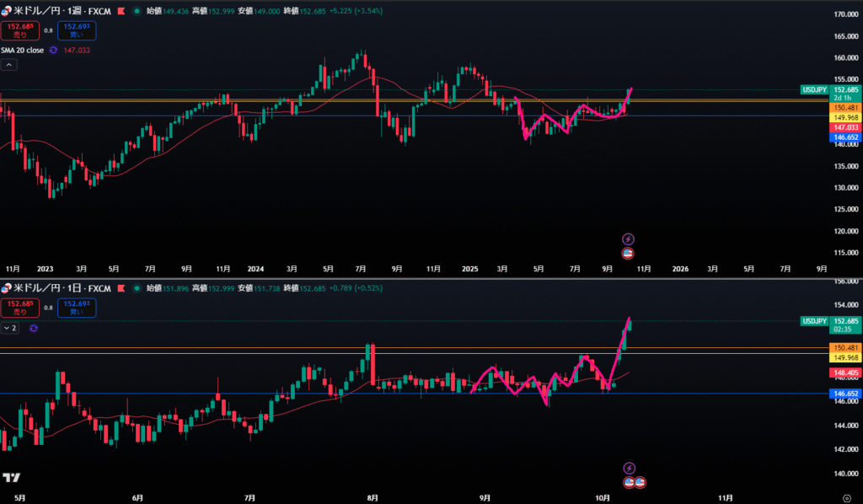The width and height of the screenshot is (863, 504).
Task: Click the purple circular icon in daily chart legend
Action: pos(33,328)
